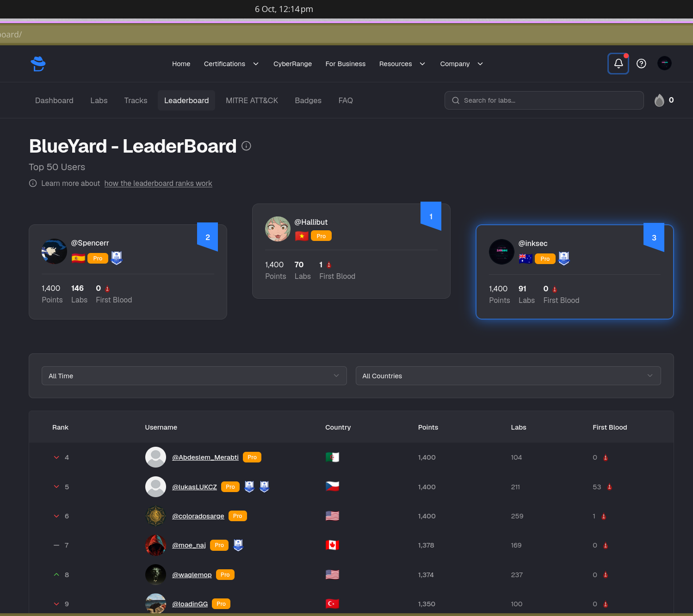Screen dimensions: 693x616
Task: Open the FAQ tab
Action: 346,100
